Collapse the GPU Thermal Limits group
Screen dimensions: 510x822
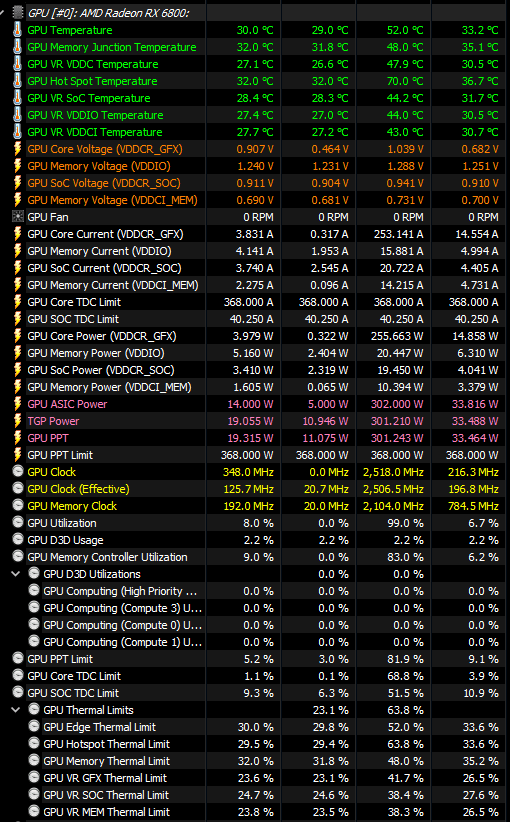click(x=15, y=710)
